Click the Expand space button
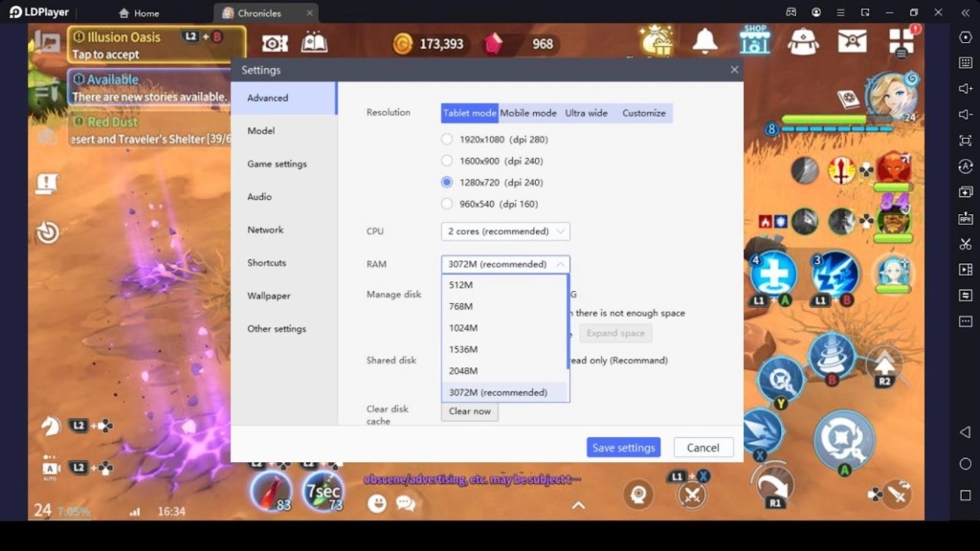Viewport: 980px width, 551px height. (x=615, y=333)
